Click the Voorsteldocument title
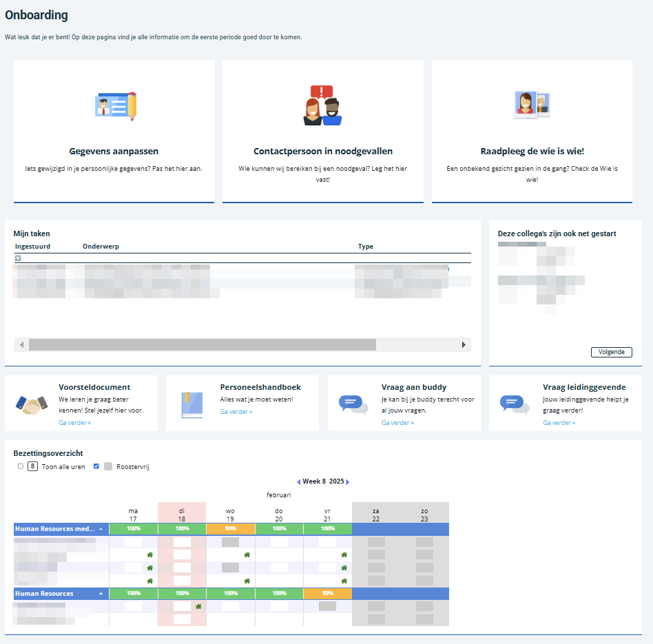The height and width of the screenshot is (644, 653). click(94, 387)
